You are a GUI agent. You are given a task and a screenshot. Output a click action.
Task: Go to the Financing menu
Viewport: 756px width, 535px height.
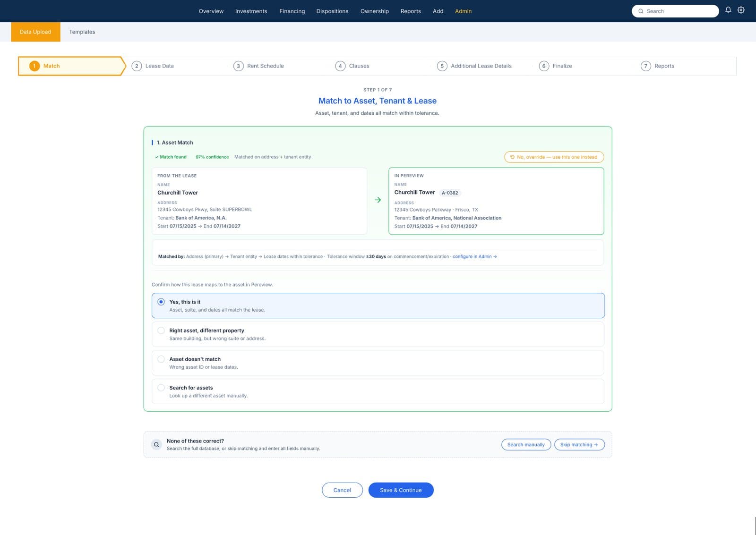coord(292,11)
